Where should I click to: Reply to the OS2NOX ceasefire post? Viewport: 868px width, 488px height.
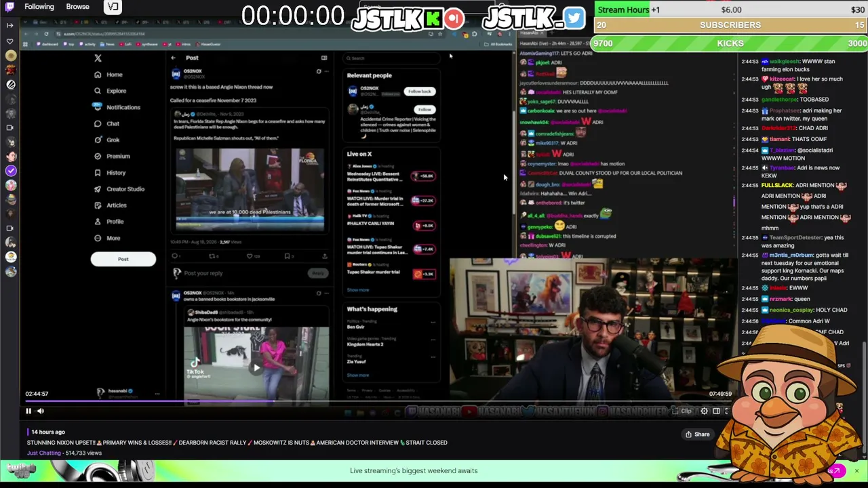pos(175,256)
